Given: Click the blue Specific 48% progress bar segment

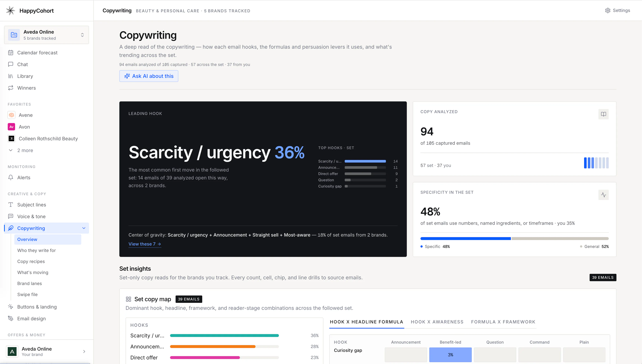Looking at the screenshot, I should (466, 239).
